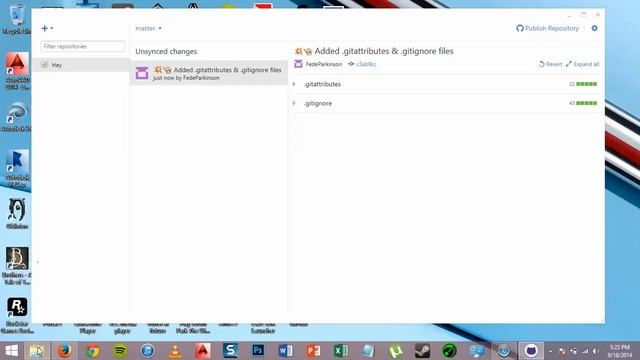Revert this commit
Viewport: 640px width, 360px height.
point(550,64)
